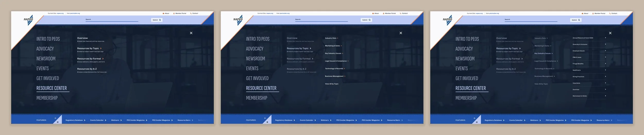Click the featured previous arrow in middle mockup
Viewport: 644px width, 135px height.
click(x=265, y=118)
